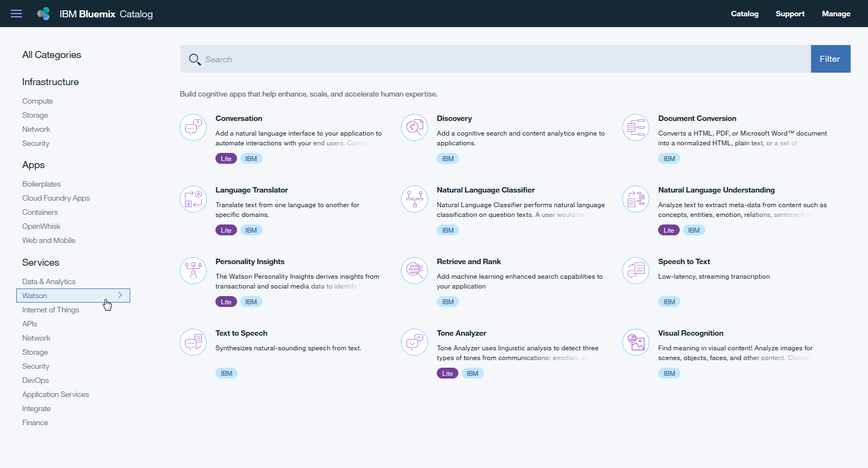This screenshot has width=868, height=468.
Task: Open the Text to Speech icon
Action: pyautogui.click(x=193, y=342)
